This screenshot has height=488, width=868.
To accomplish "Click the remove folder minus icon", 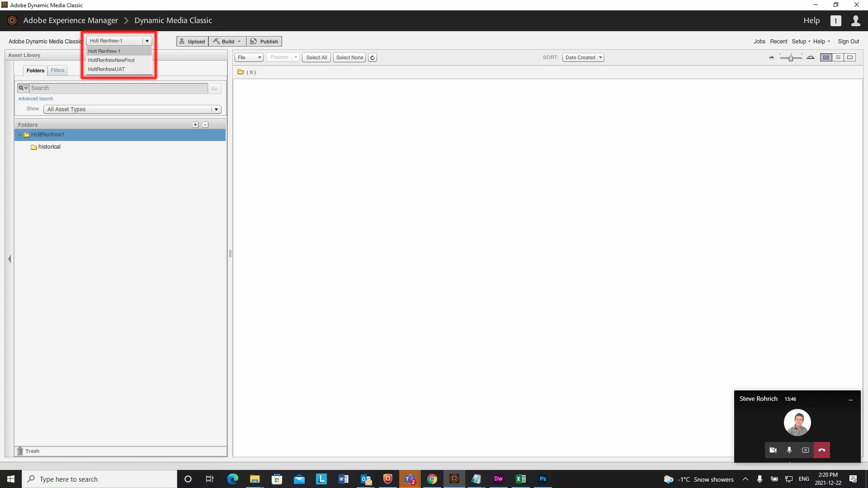I will pyautogui.click(x=205, y=125).
